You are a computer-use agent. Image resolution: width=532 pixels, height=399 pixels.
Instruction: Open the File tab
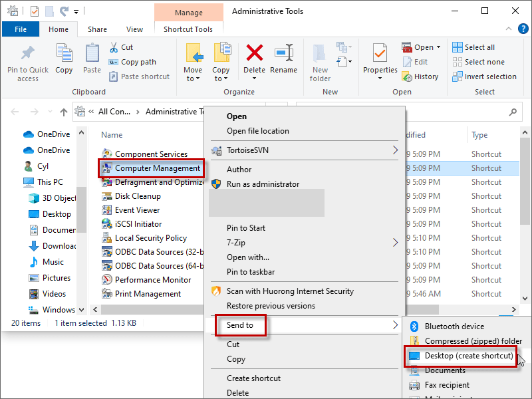point(21,29)
